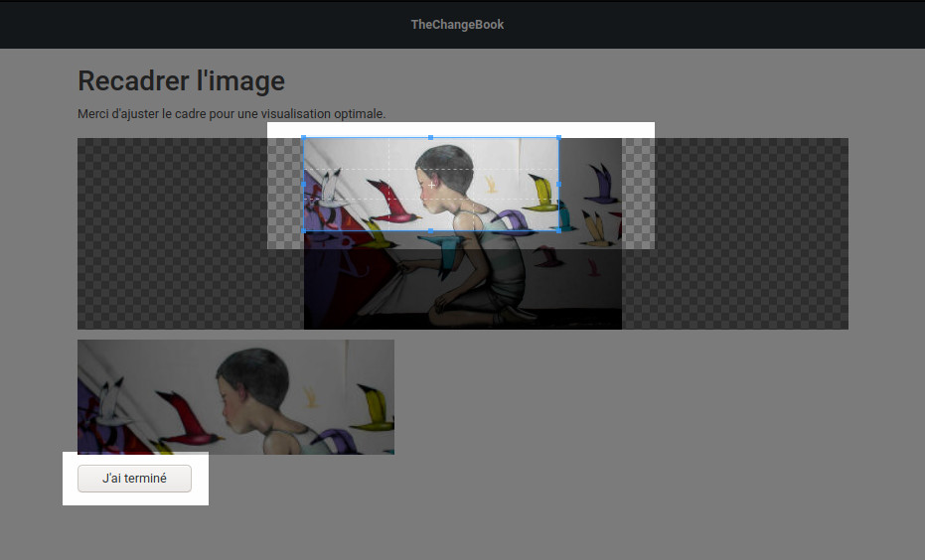Click the crop box center crosshair

pos(431,185)
